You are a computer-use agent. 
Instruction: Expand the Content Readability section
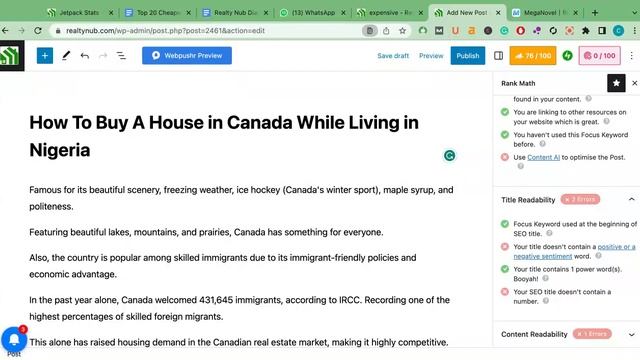point(631,334)
